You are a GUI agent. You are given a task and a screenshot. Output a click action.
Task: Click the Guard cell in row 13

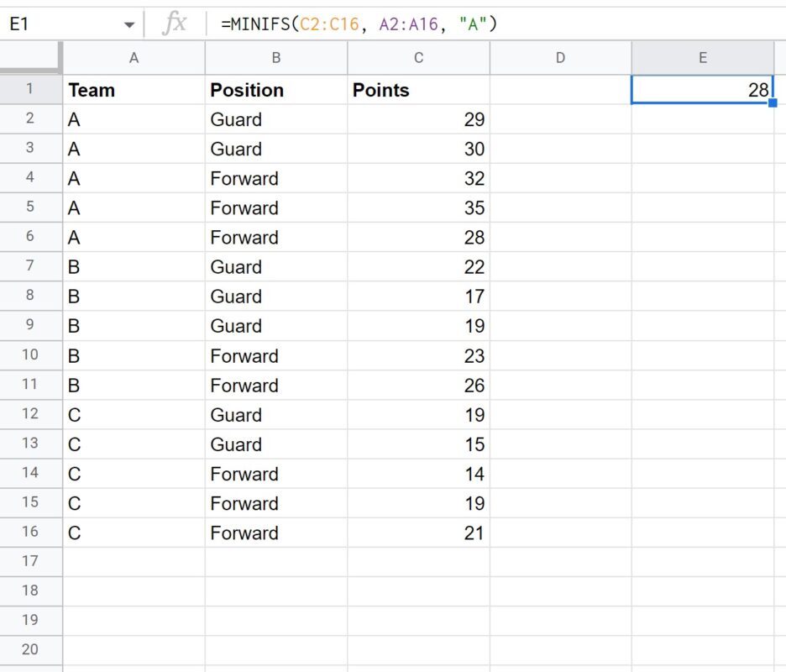coord(276,444)
